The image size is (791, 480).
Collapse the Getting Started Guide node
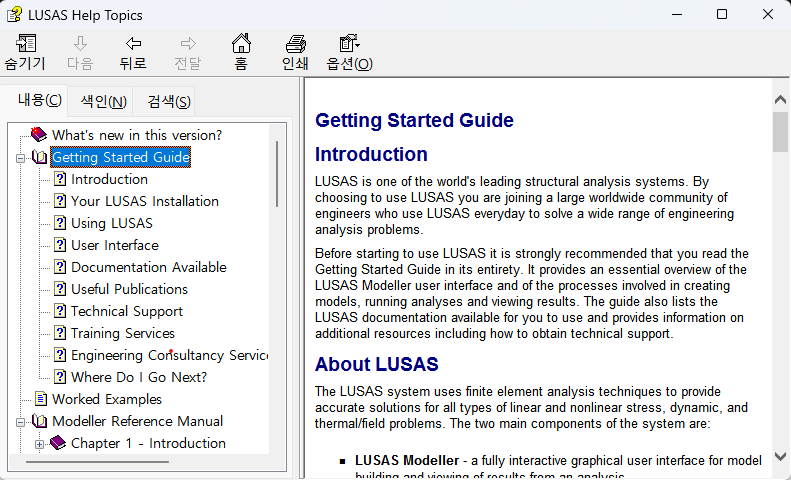coord(20,157)
